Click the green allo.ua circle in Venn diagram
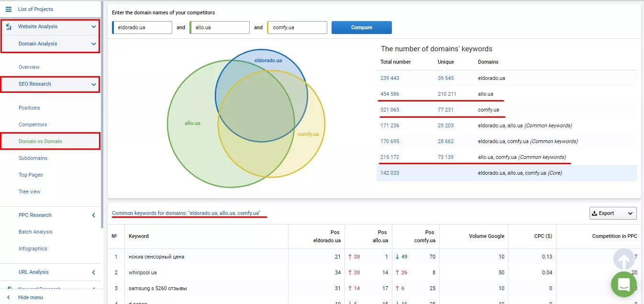 192,123
